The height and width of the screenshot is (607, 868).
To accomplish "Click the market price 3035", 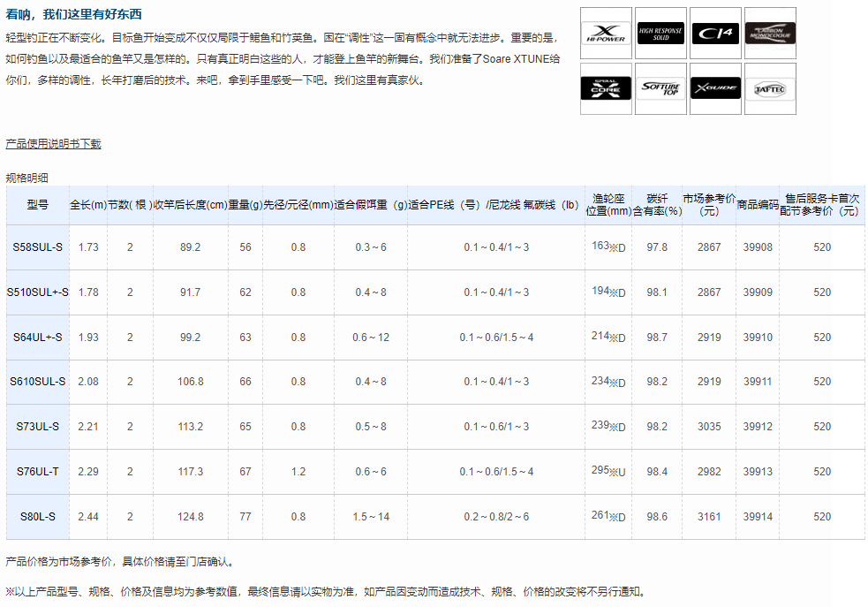I will [x=709, y=427].
